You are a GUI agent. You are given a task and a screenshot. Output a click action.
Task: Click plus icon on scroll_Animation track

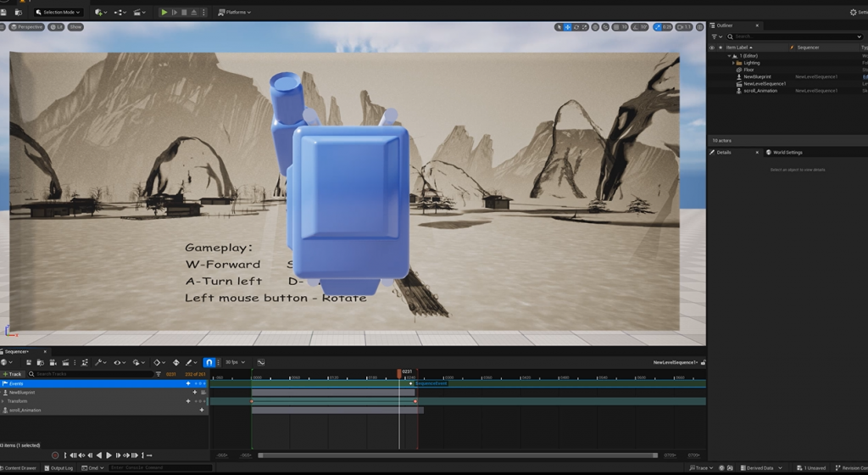pyautogui.click(x=202, y=411)
